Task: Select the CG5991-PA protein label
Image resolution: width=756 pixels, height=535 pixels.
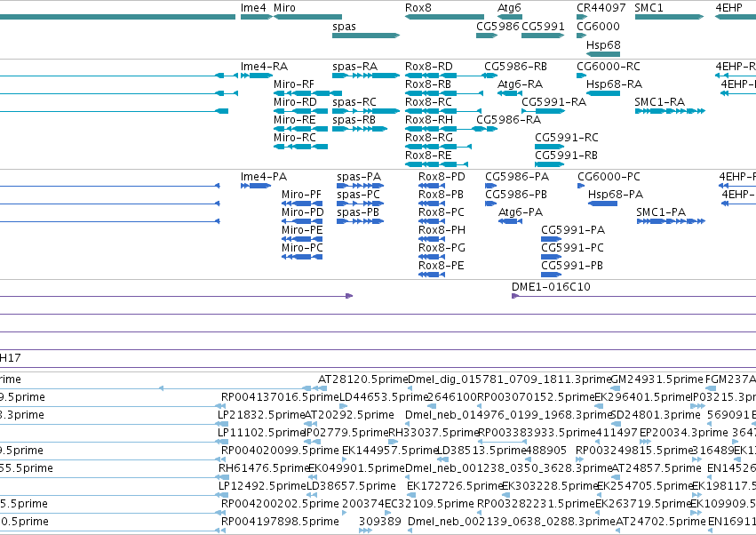Action: (573, 230)
